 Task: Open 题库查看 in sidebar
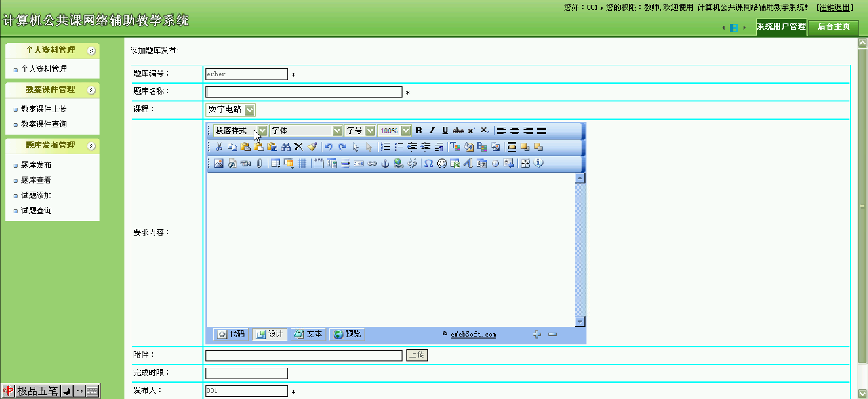click(36, 180)
